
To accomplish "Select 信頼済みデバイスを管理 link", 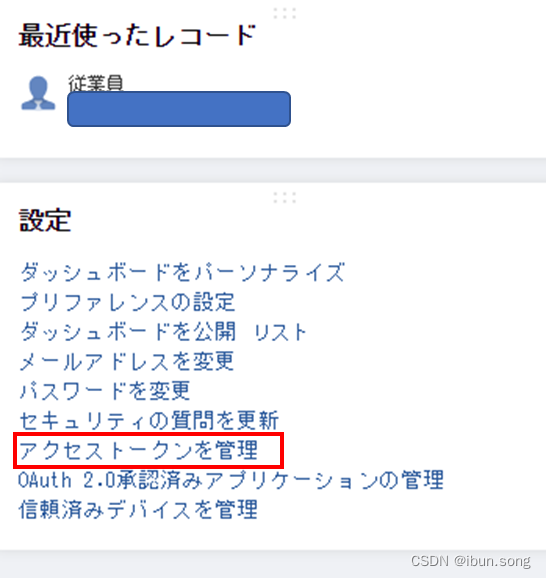I will click(x=138, y=509).
